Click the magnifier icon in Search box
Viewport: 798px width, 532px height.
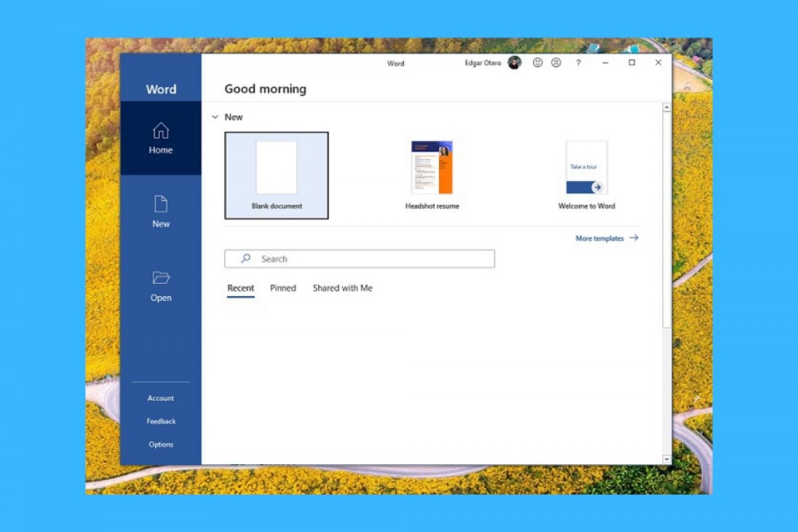pyautogui.click(x=246, y=259)
